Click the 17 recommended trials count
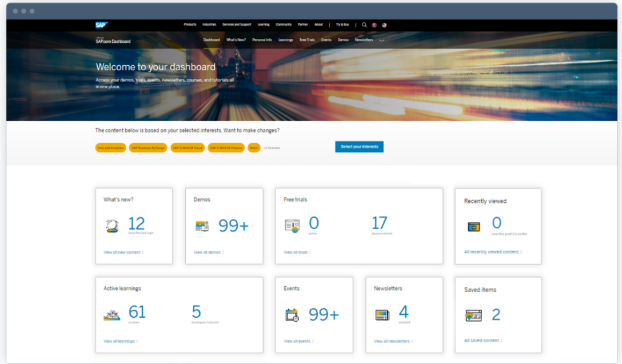Screen dimensions: 622x364 tap(379, 223)
